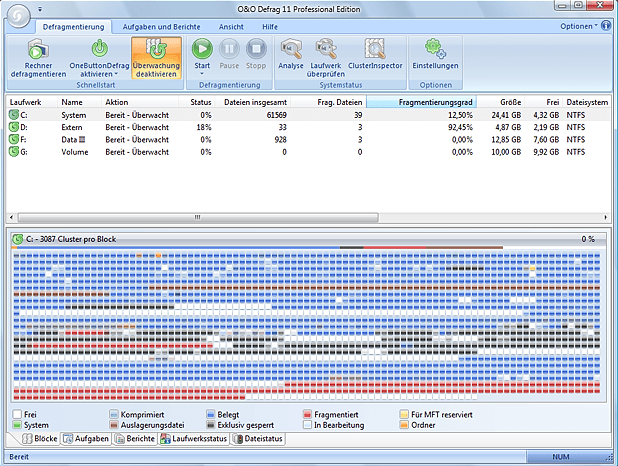The height and width of the screenshot is (466, 618).
Task: Click the Frei legend color swatch
Action: (x=17, y=414)
